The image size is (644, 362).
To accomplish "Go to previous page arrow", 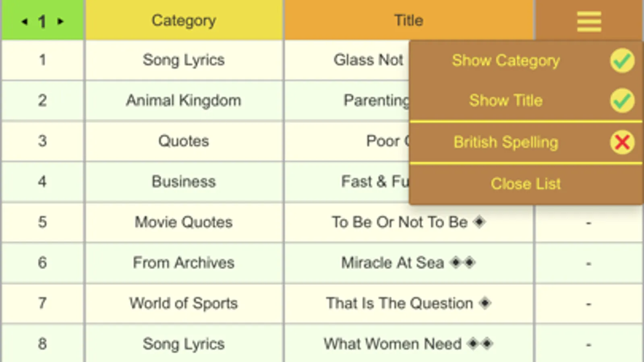I will tap(25, 21).
